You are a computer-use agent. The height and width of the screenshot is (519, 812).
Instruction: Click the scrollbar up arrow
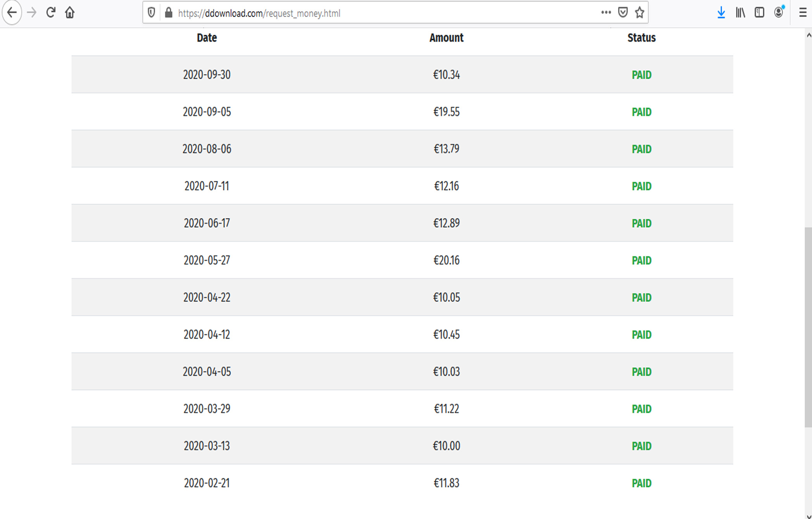809,35
